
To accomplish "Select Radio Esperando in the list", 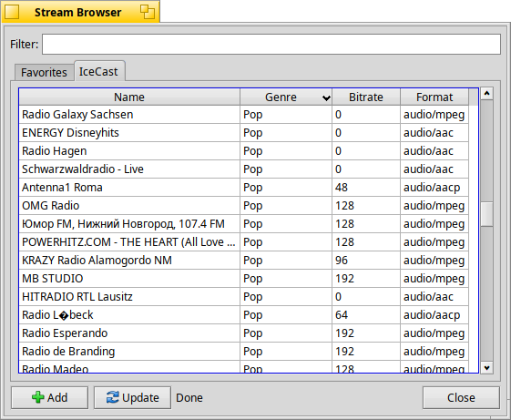I will (x=244, y=333).
